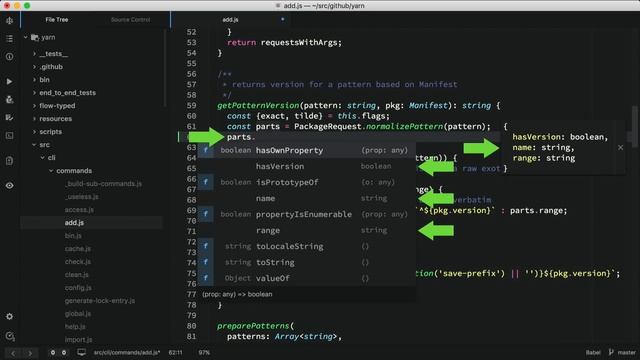Go back with the left navigation arrow
The height and width of the screenshot is (360, 640).
(x=13, y=353)
